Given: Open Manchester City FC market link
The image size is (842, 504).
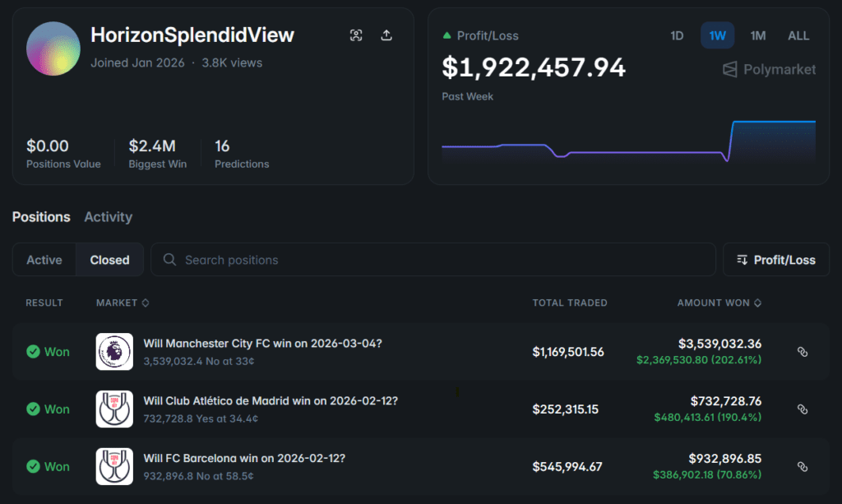Looking at the screenshot, I should point(262,344).
